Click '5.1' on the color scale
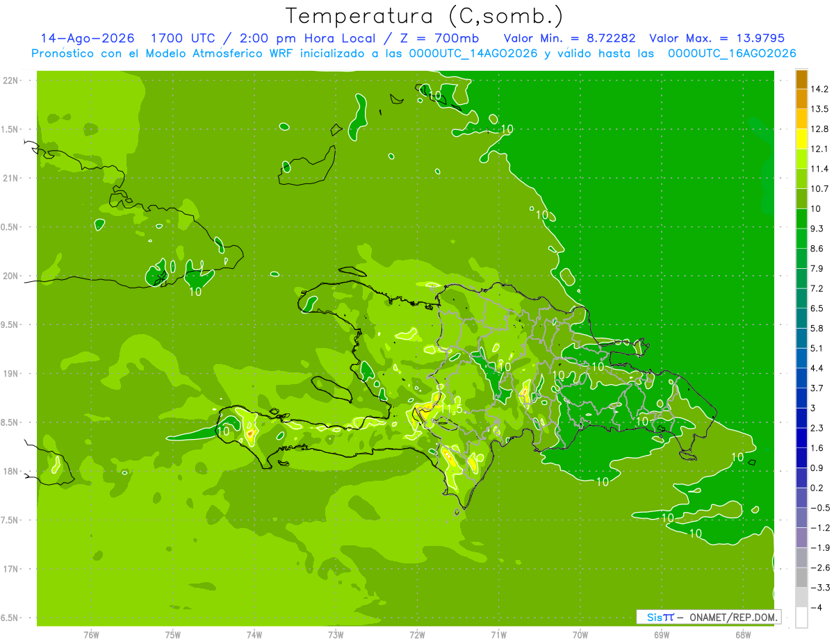Image resolution: width=834 pixels, height=644 pixels. click(817, 348)
